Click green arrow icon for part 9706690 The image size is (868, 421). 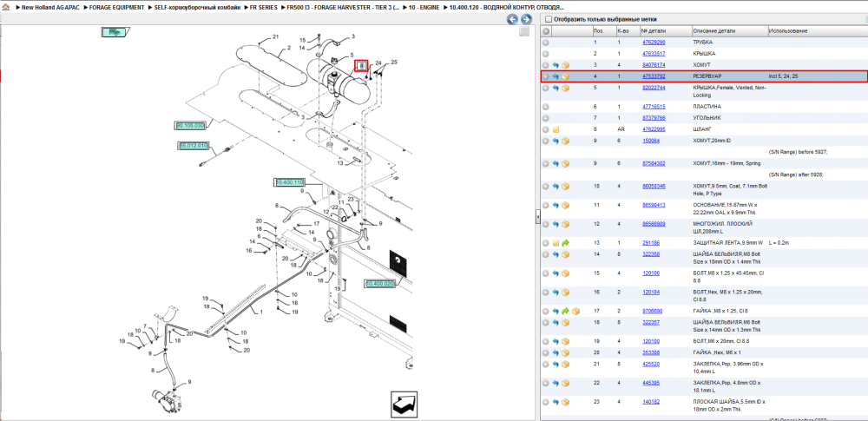click(566, 312)
